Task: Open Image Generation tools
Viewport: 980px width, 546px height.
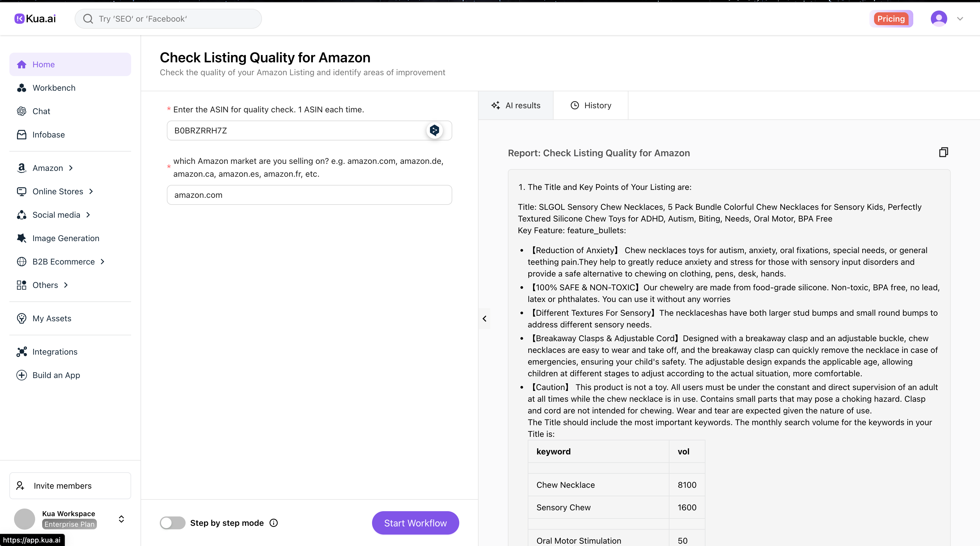Action: [66, 238]
